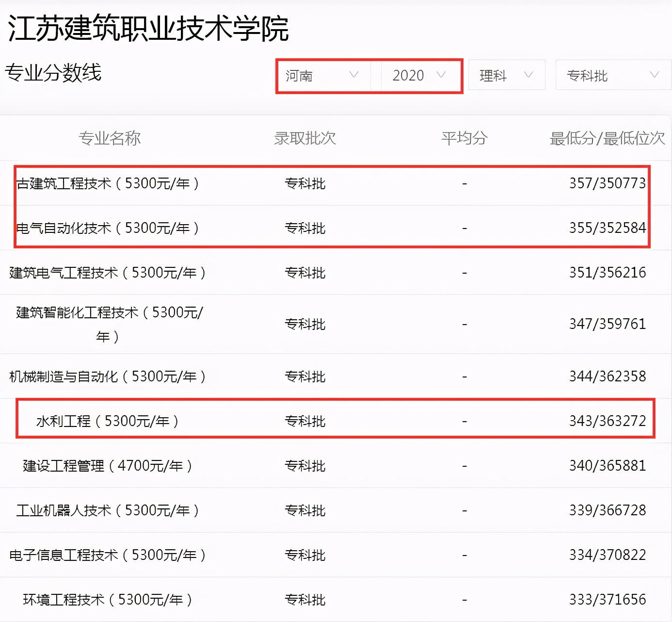Open the 河南 province dropdown
672x622 pixels.
(321, 75)
